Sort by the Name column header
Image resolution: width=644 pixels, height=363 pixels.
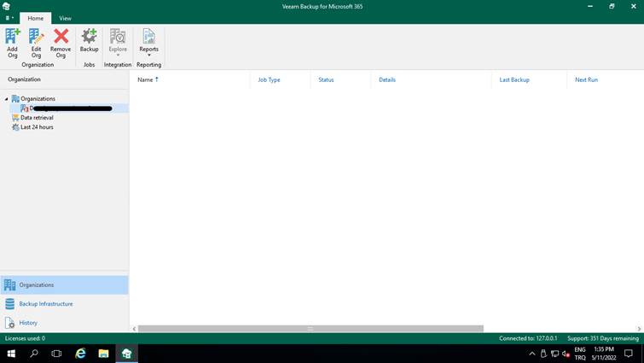tap(145, 79)
